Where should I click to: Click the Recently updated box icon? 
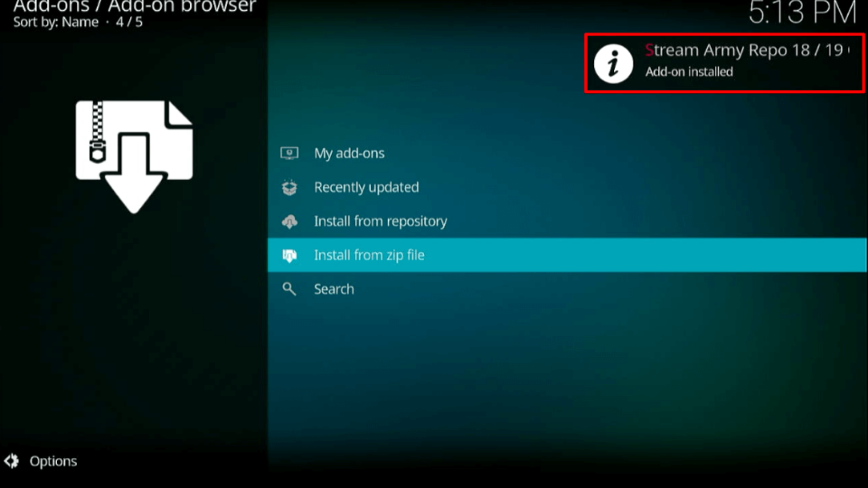point(289,187)
